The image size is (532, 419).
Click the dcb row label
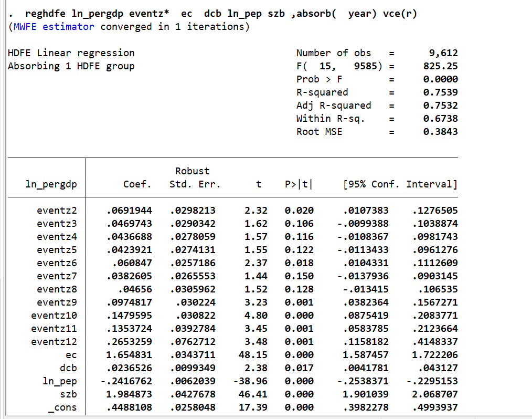pyautogui.click(x=69, y=368)
